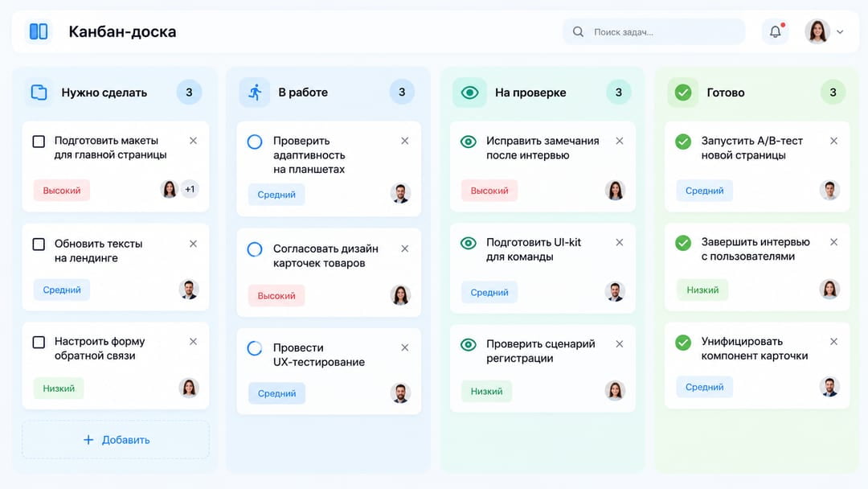
Task: Click the "Канбан-доска" page title
Action: coord(122,31)
